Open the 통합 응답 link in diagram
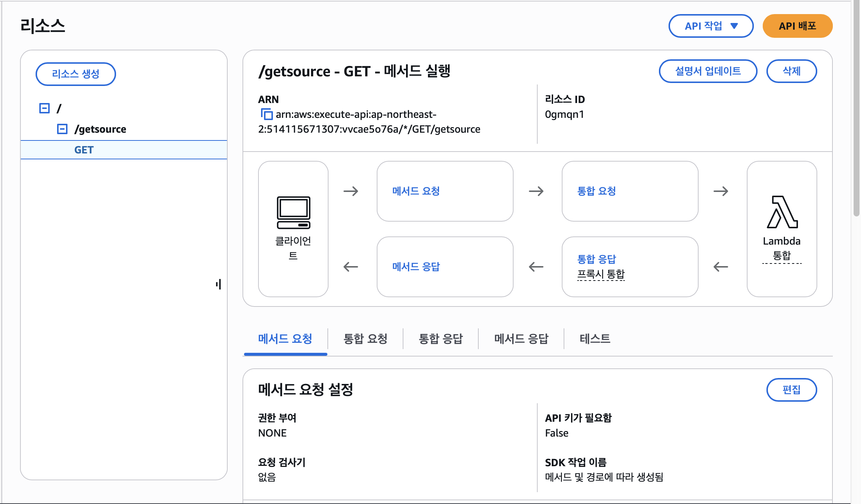Viewport: 861px width, 504px height. (597, 259)
